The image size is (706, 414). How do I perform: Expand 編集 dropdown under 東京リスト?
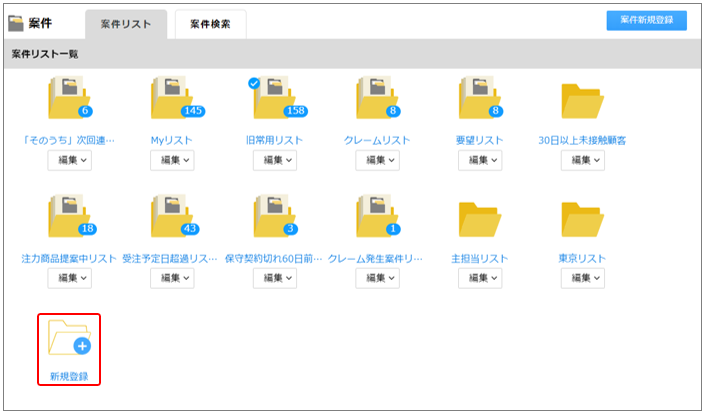click(583, 278)
